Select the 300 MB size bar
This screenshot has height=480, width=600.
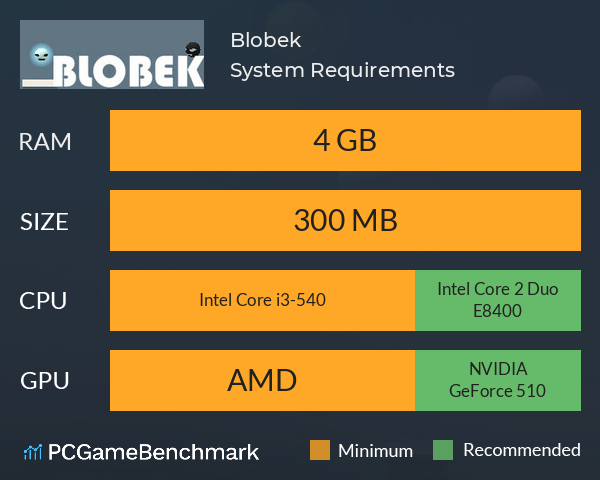[x=345, y=220]
